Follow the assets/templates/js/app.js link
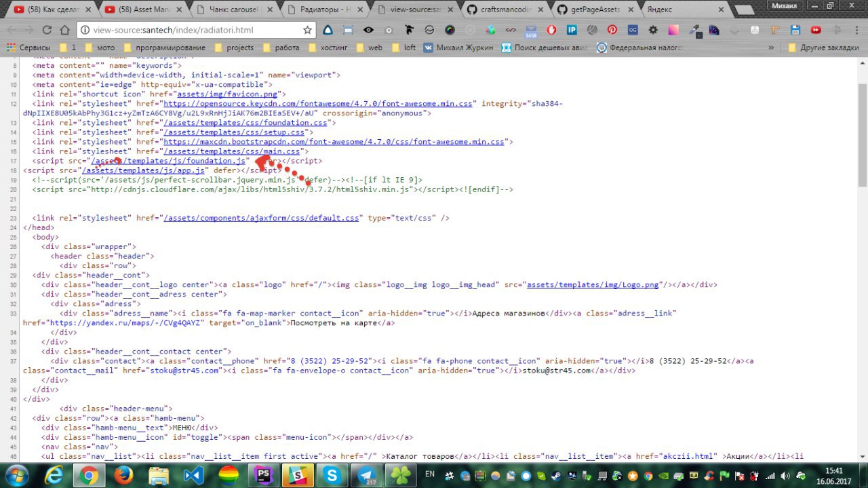 (x=143, y=170)
